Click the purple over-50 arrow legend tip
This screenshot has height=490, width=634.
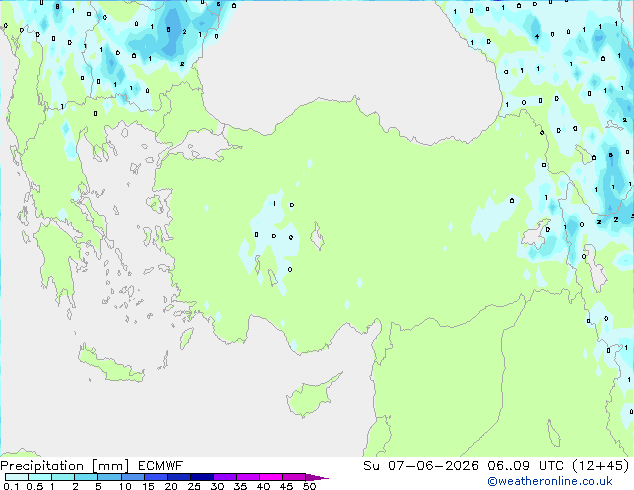317,477
